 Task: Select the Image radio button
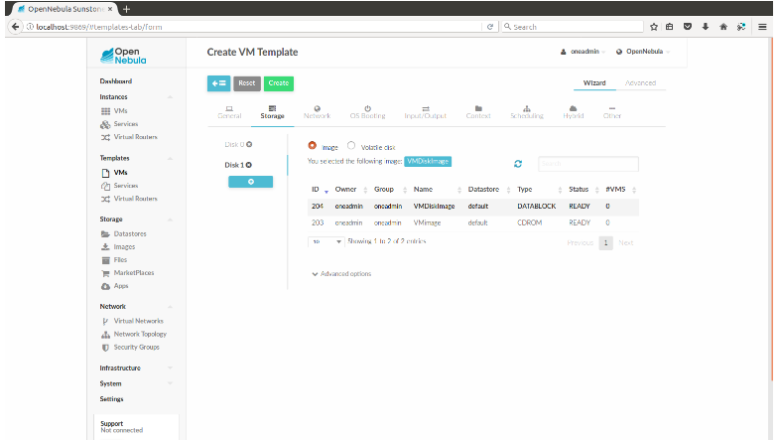pyautogui.click(x=313, y=145)
